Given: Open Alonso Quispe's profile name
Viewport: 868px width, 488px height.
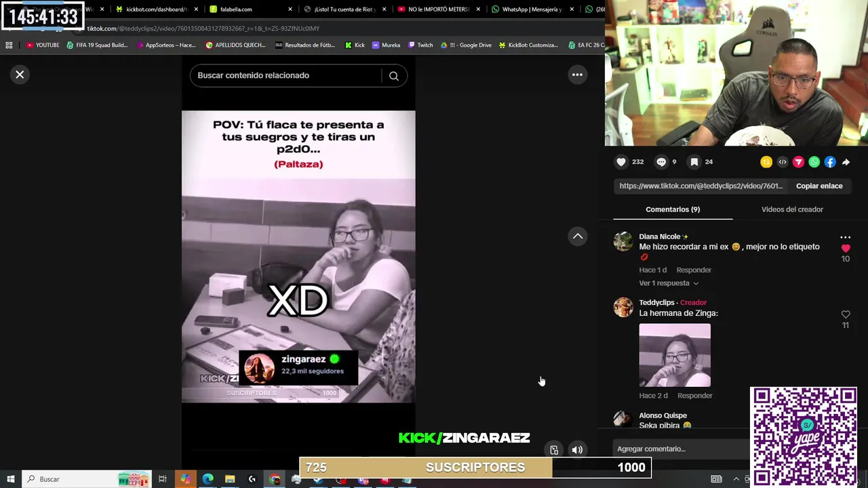Looking at the screenshot, I should tap(663, 415).
